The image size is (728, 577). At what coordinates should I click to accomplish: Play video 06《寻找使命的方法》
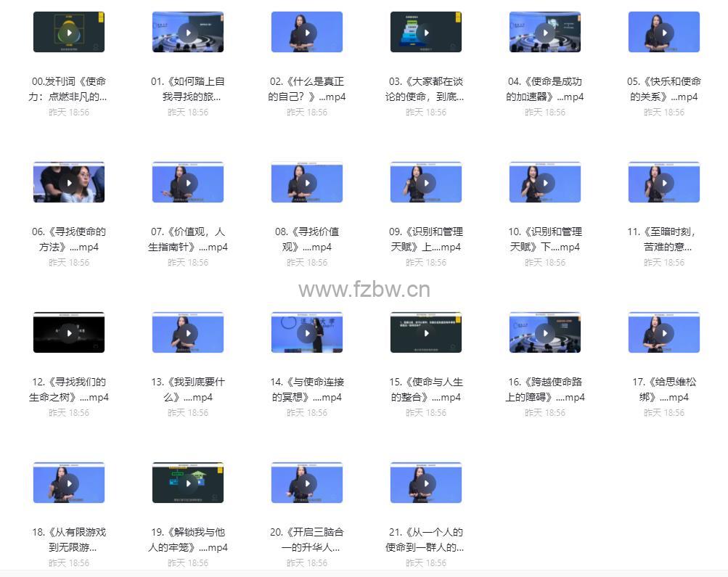(69, 182)
